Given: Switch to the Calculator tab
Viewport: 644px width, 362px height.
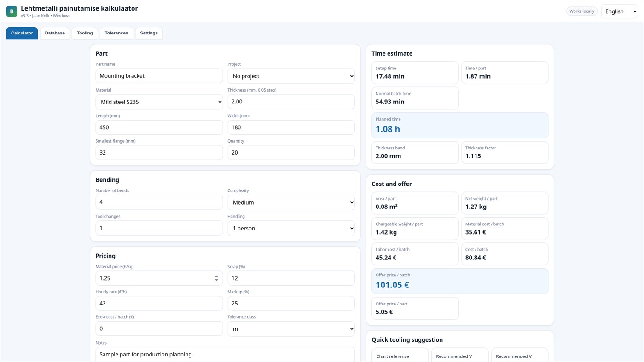Looking at the screenshot, I should [22, 33].
